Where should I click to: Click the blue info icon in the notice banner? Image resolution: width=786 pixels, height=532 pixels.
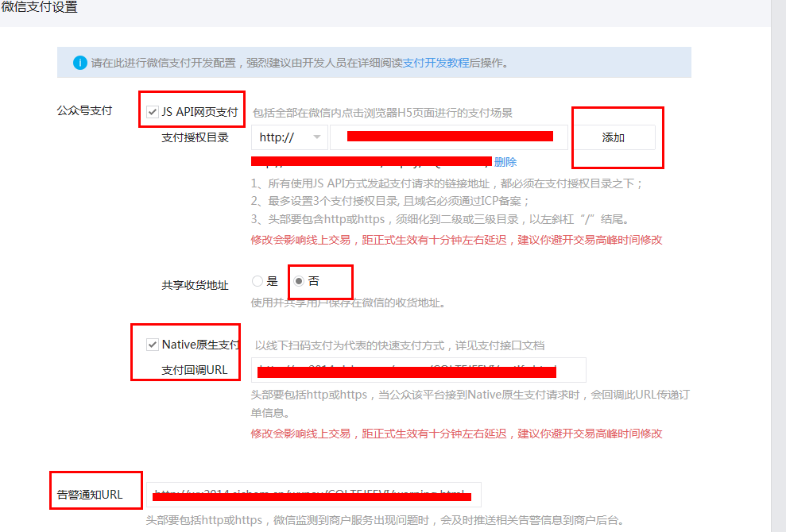pos(79,63)
